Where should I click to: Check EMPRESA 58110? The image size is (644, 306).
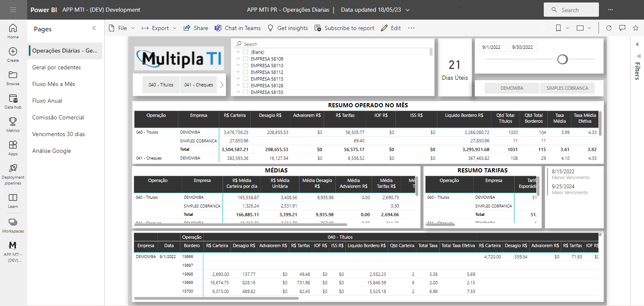point(246,66)
